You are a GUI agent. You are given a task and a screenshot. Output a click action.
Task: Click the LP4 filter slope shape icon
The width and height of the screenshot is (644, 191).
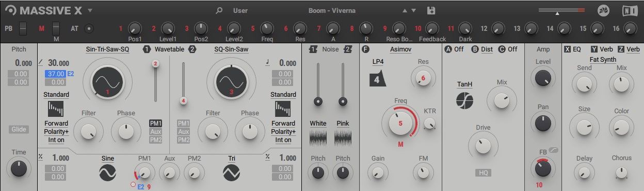(x=378, y=79)
